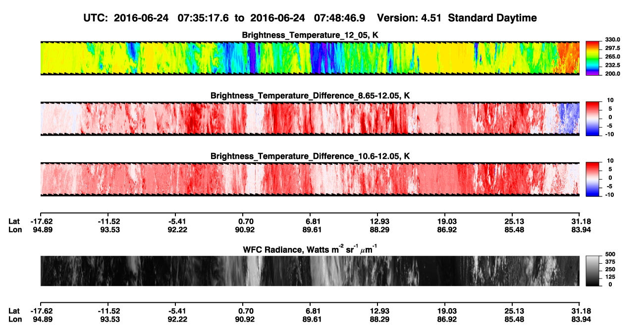Click latitude -11.52 above the WFC Radiance title
The width and height of the screenshot is (644, 330).
coord(108,221)
